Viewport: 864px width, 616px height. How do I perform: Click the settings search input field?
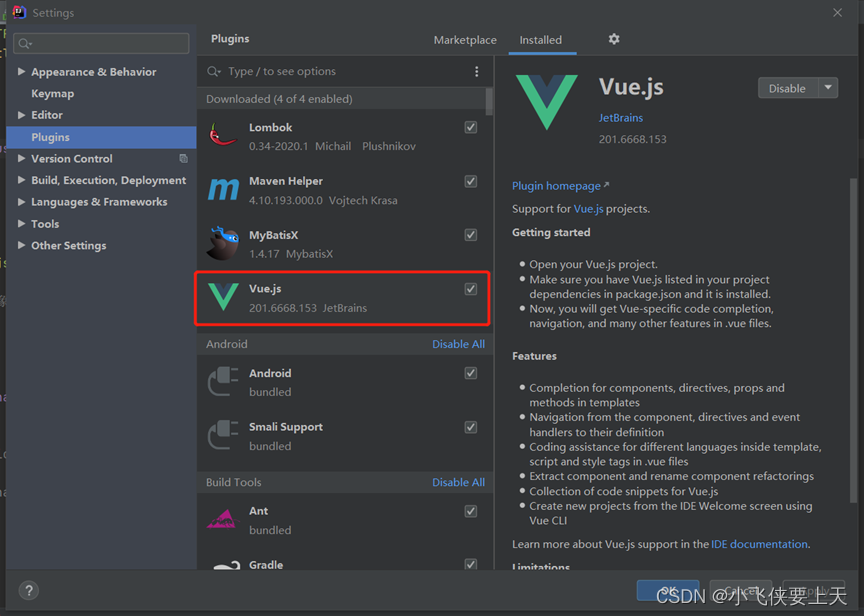(101, 44)
